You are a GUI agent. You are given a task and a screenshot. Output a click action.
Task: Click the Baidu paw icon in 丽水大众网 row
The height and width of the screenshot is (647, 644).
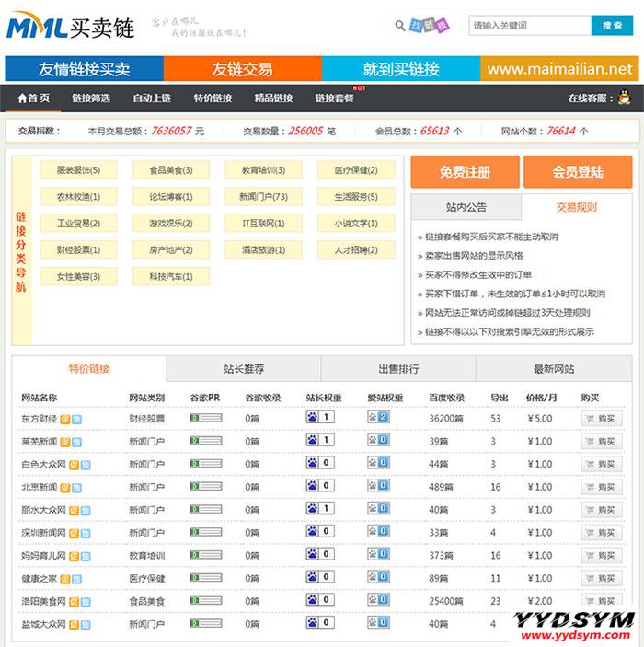pyautogui.click(x=312, y=508)
